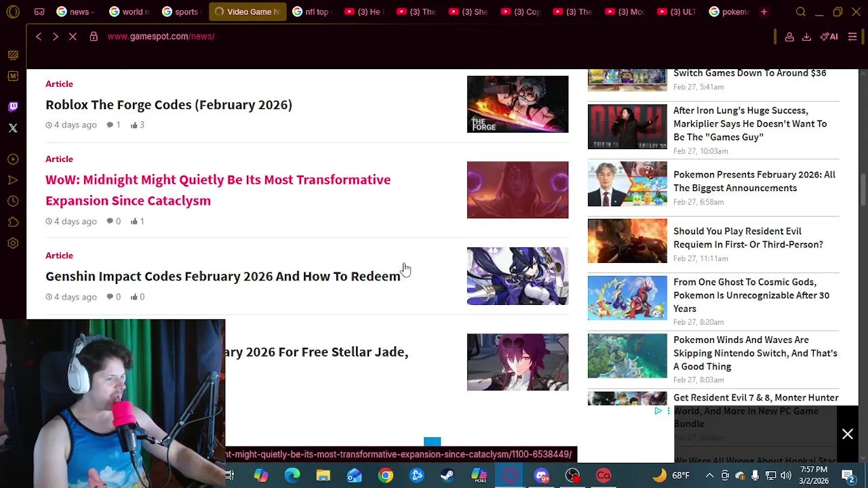Close the ad overlay with X
The width and height of the screenshot is (868, 488).
pyautogui.click(x=848, y=434)
